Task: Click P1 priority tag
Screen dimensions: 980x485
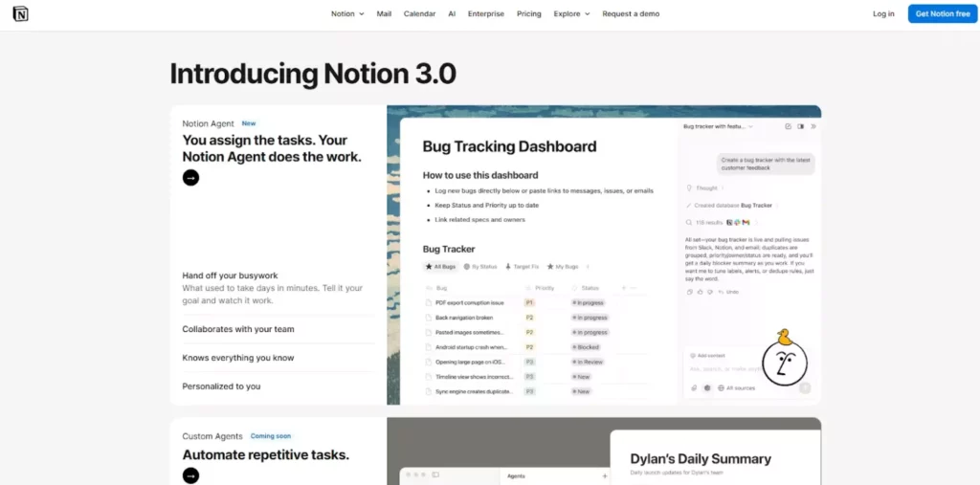Action: click(529, 302)
